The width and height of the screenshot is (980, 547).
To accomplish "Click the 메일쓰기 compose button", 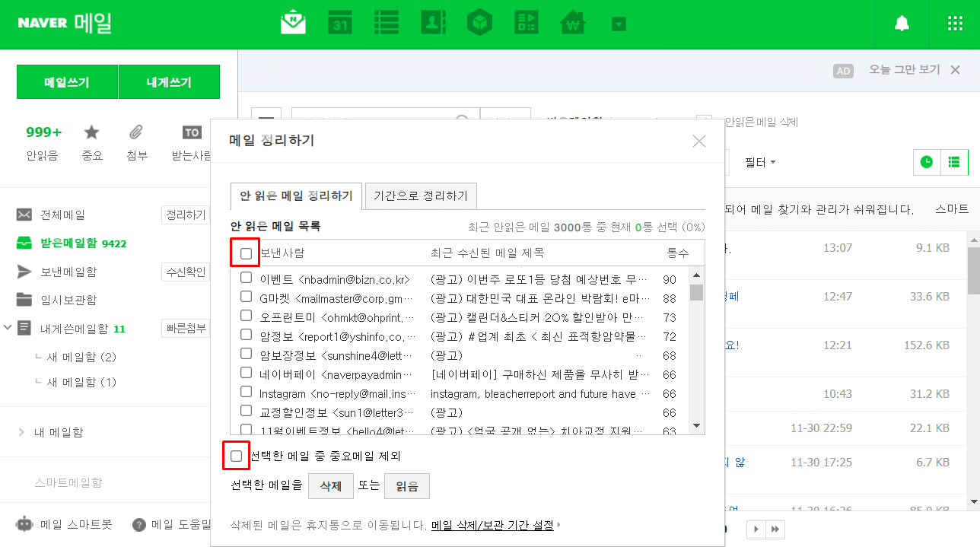I will pyautogui.click(x=67, y=82).
